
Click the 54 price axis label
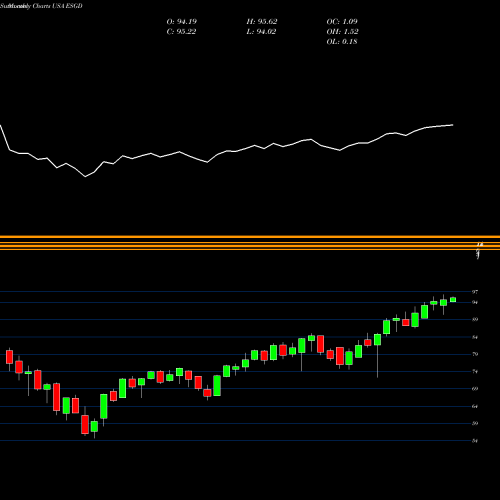[x=475, y=441]
